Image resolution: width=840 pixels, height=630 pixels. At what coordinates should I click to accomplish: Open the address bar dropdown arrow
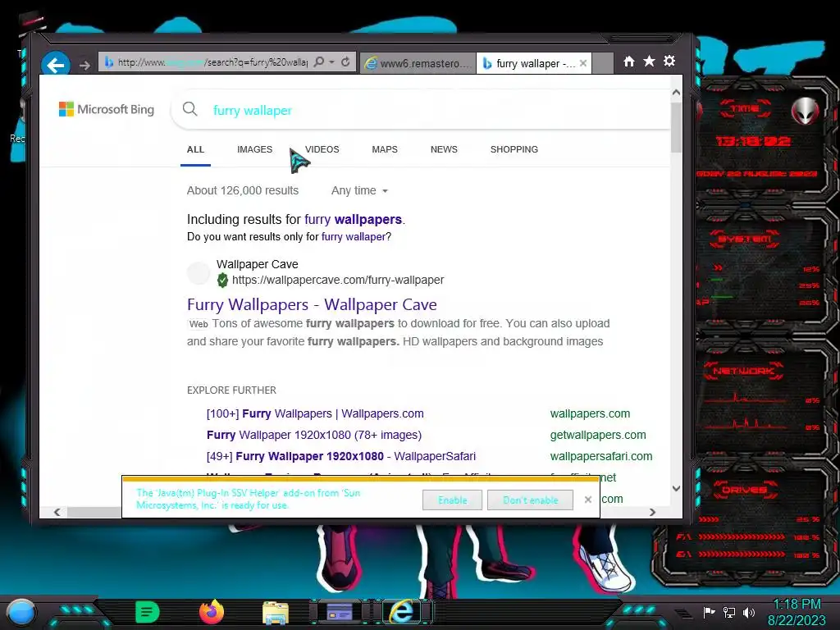click(331, 62)
